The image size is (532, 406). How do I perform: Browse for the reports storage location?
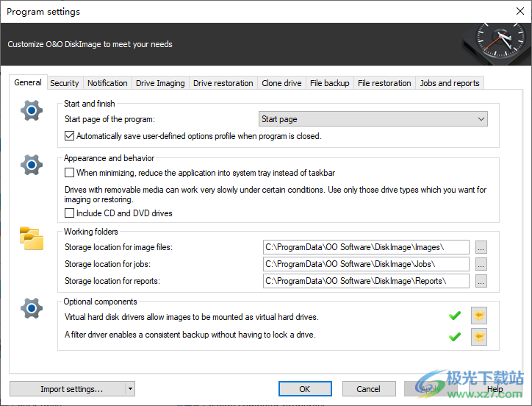[481, 281]
